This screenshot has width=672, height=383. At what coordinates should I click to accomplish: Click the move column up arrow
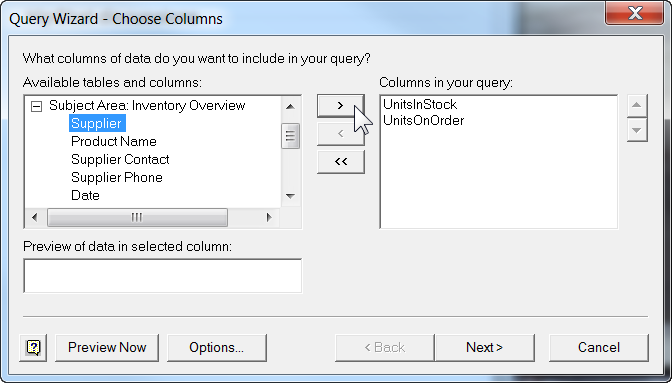pyautogui.click(x=637, y=105)
